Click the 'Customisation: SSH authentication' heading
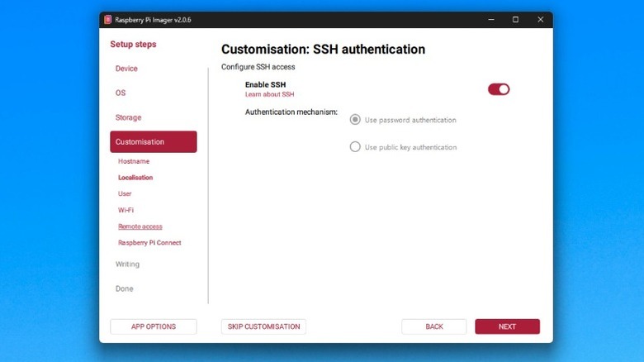The width and height of the screenshot is (644, 362). (x=323, y=50)
